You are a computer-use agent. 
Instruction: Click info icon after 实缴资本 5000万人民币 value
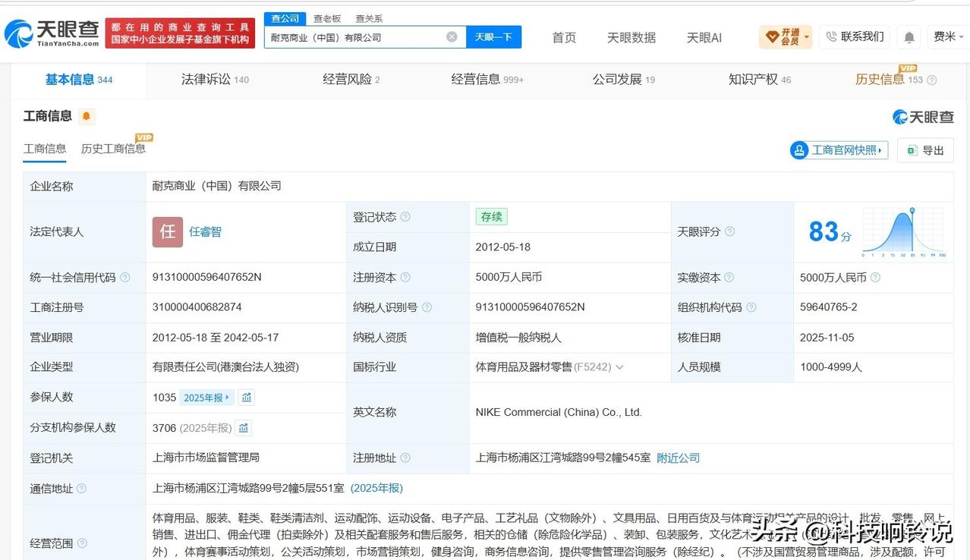point(875,278)
